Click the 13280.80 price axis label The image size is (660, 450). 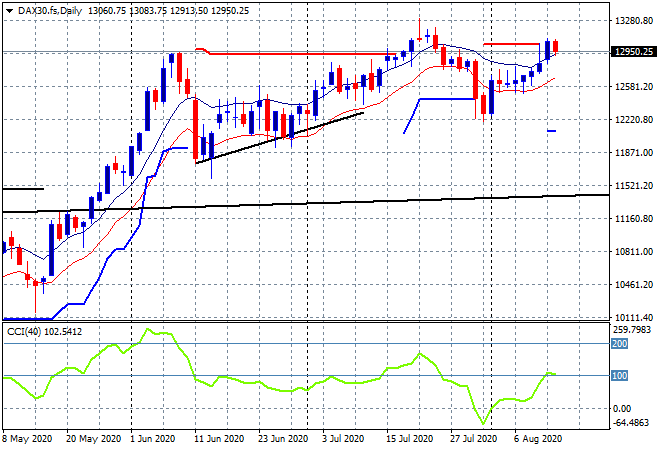634,21
